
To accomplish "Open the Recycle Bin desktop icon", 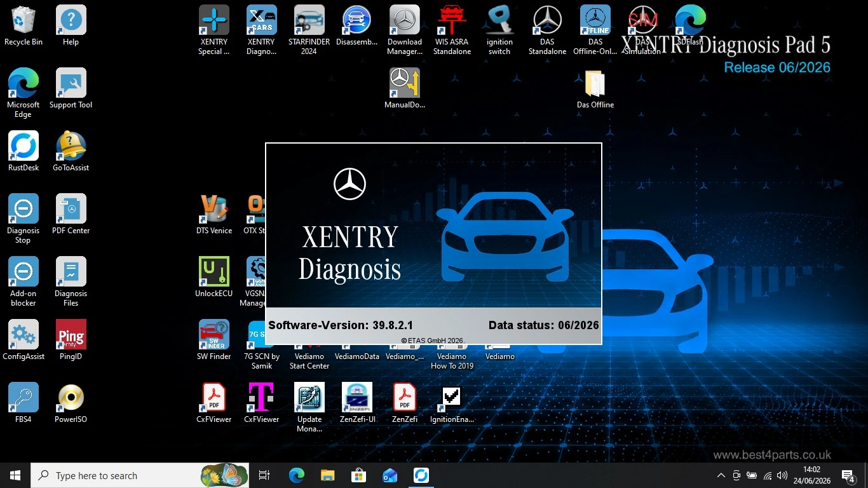I will pyautogui.click(x=24, y=26).
